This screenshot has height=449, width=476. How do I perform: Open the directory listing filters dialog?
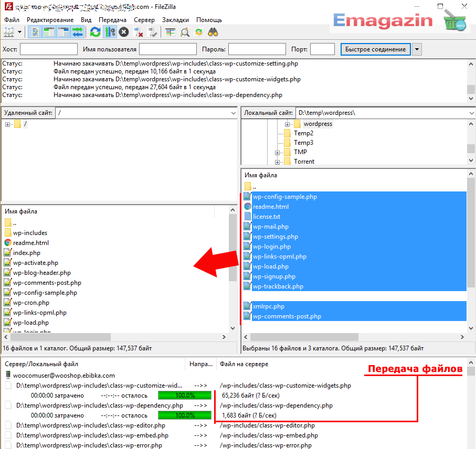tap(171, 32)
